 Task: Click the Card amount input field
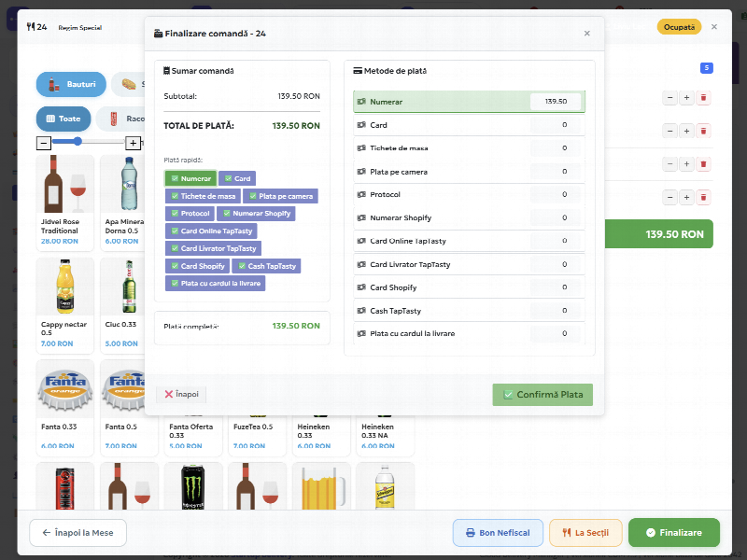556,125
